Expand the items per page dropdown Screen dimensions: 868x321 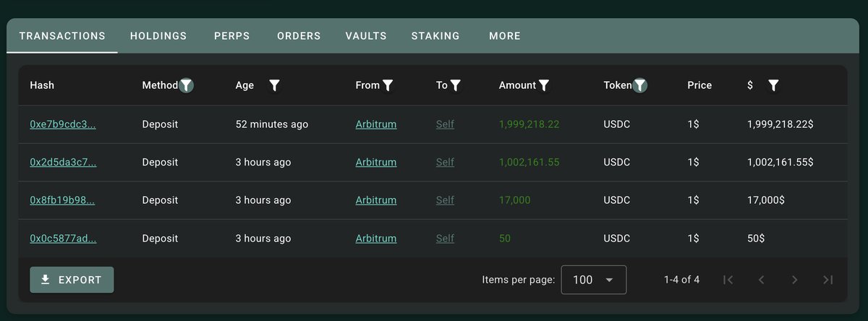pos(593,280)
